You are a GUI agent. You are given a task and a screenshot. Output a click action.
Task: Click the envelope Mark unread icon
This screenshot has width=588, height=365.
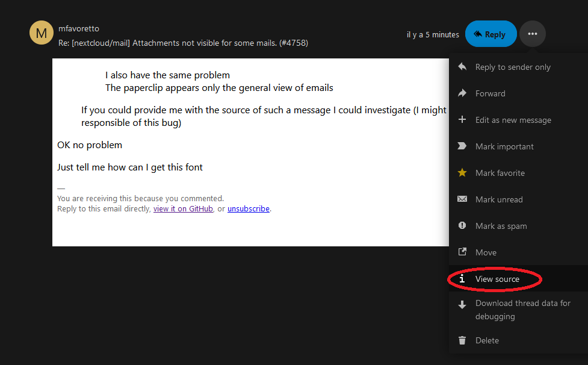[462, 199]
